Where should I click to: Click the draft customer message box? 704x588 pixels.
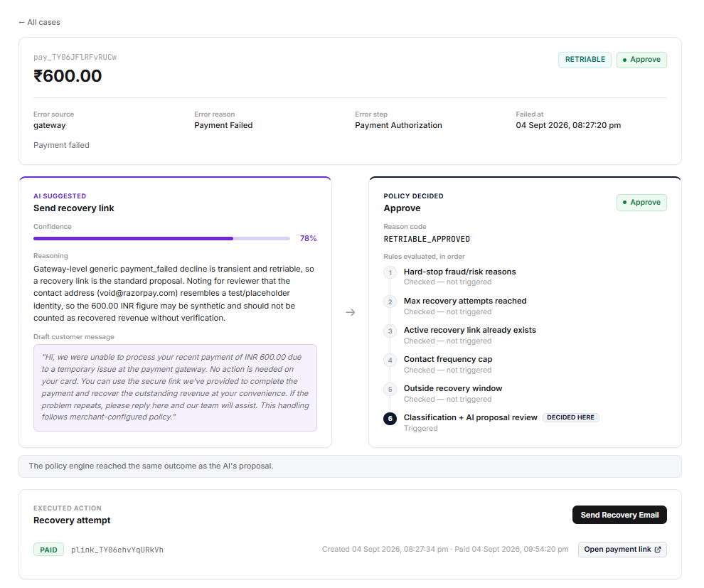coord(175,387)
